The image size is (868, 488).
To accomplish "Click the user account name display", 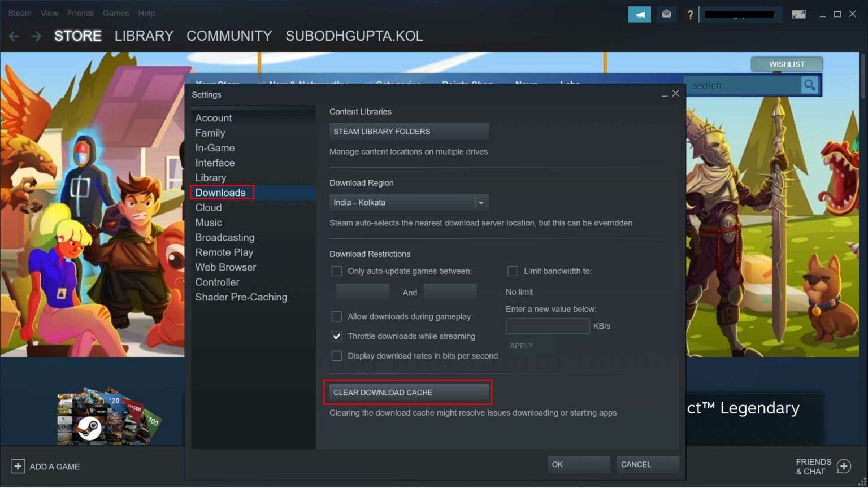I will 741,14.
